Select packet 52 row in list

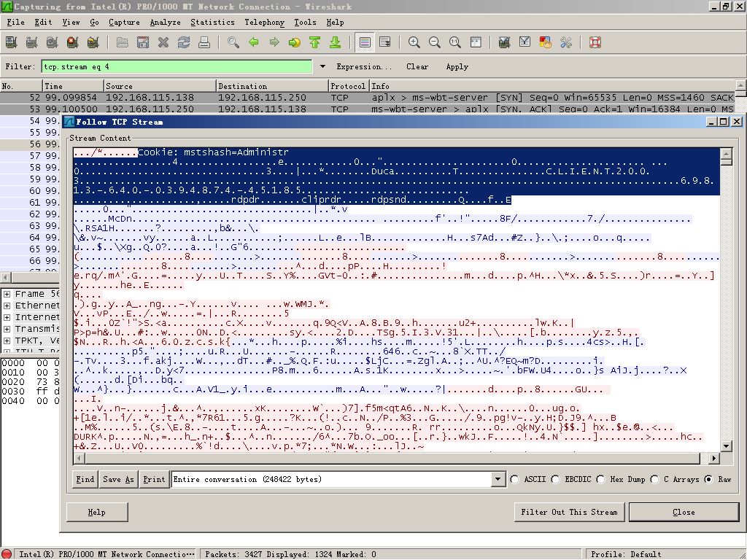367,97
